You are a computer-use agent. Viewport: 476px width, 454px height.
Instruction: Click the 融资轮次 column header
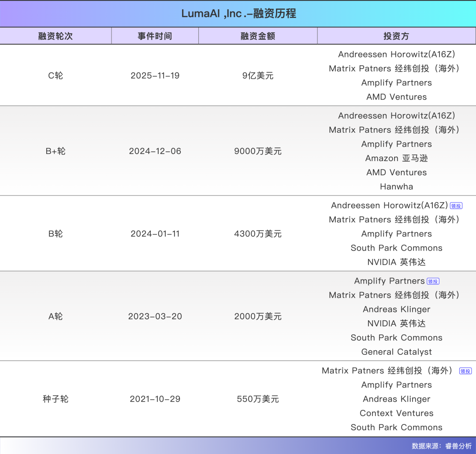coord(56,36)
